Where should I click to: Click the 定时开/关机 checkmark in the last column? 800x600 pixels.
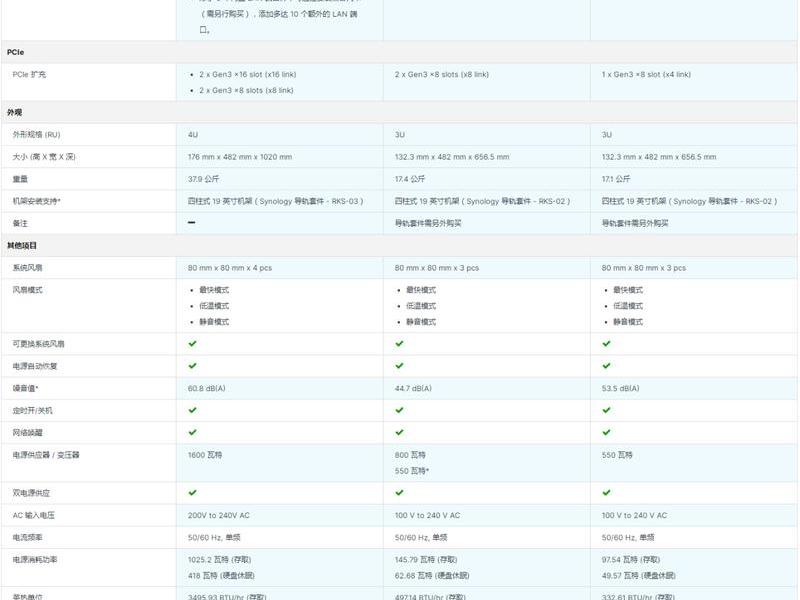(x=606, y=410)
